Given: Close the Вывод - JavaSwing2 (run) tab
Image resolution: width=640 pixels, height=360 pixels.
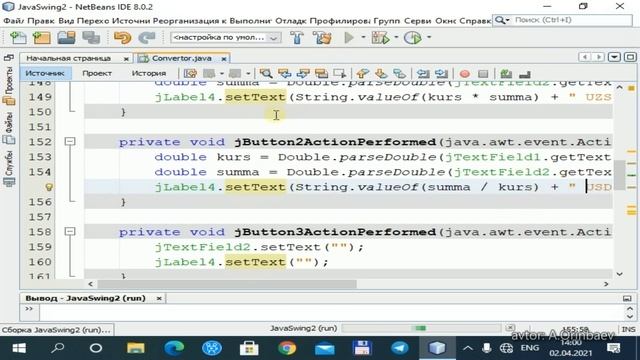Looking at the screenshot, I should [x=159, y=298].
